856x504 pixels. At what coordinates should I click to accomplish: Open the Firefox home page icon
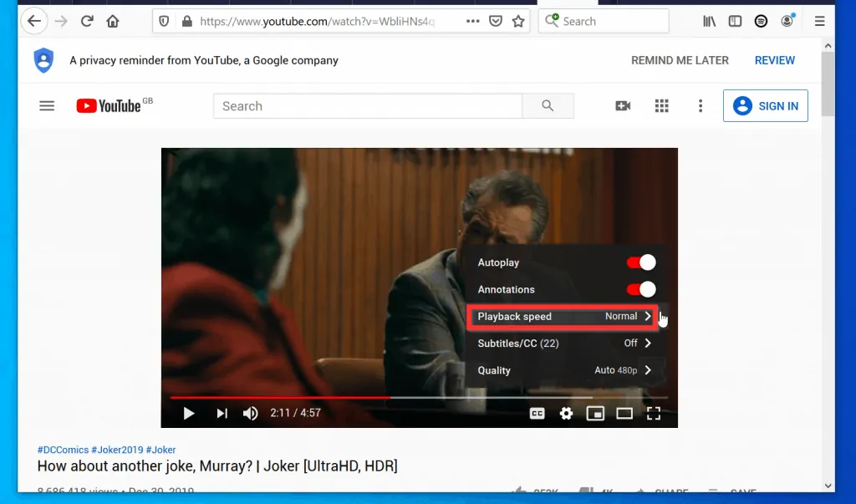(x=113, y=21)
